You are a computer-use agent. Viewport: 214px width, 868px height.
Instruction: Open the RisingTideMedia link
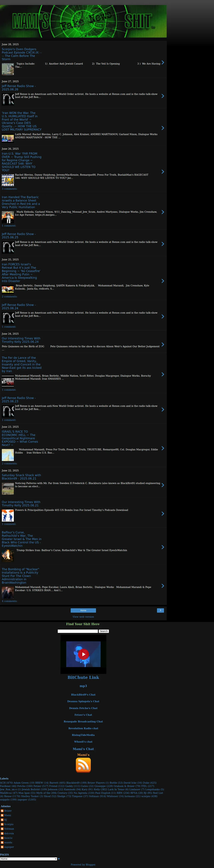(83, 735)
